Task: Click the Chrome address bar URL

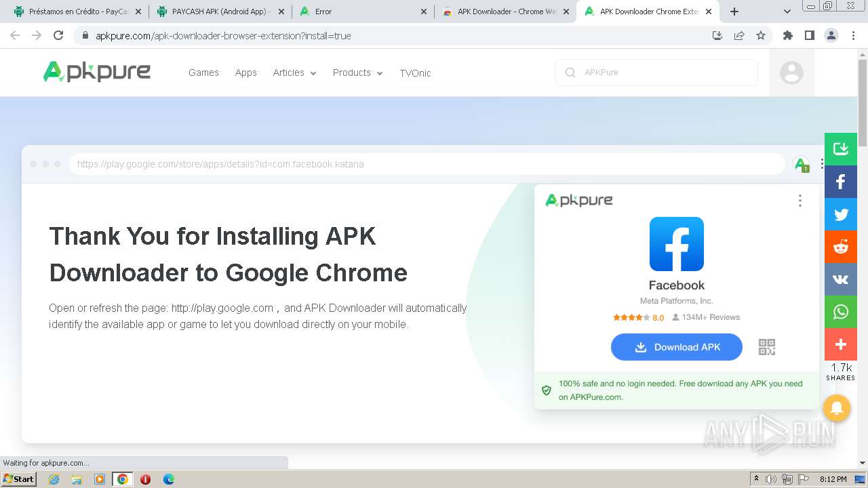Action: tap(223, 36)
